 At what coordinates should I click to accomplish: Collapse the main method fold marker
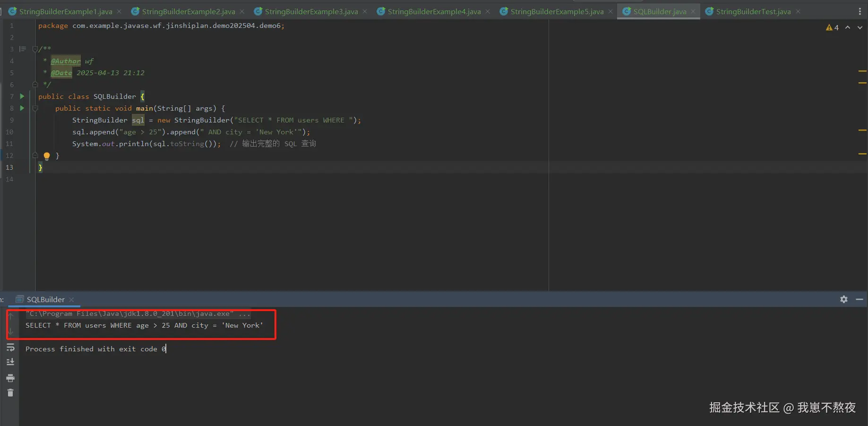[35, 108]
